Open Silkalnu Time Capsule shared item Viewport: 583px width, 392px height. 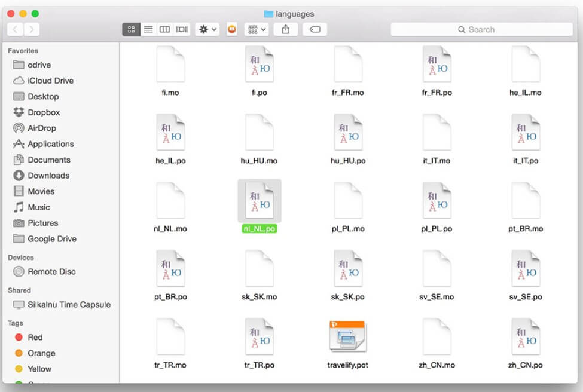point(68,305)
